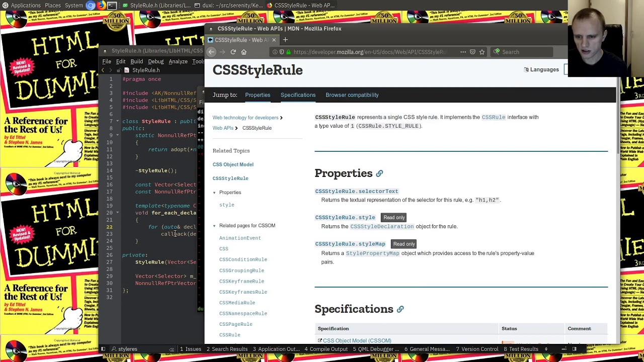Open the Debug menu in Qt Creator

pos(156,61)
